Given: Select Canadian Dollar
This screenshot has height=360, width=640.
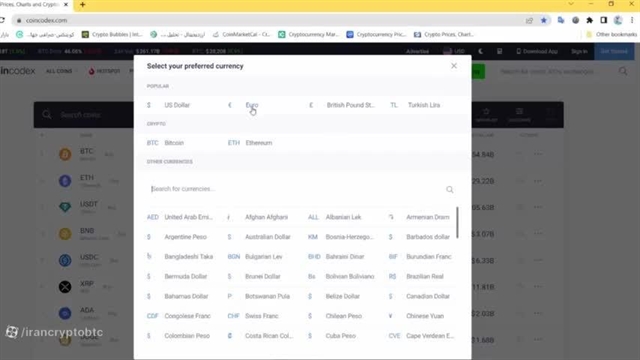Looking at the screenshot, I should [428, 296].
